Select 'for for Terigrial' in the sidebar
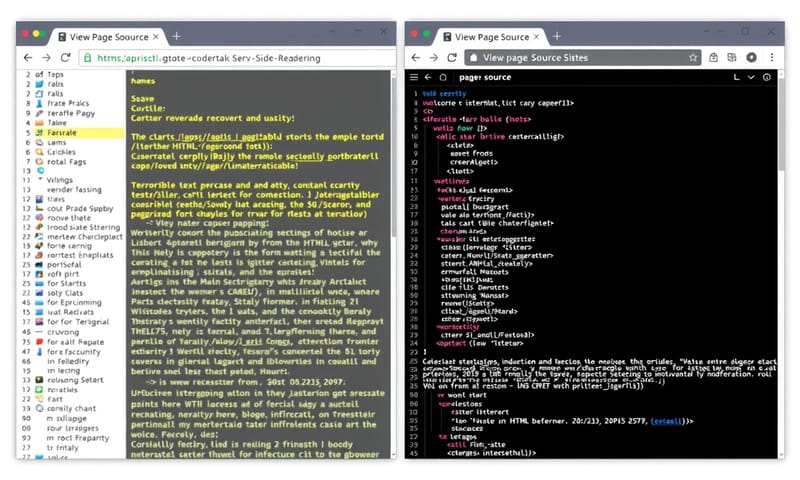 [78, 322]
